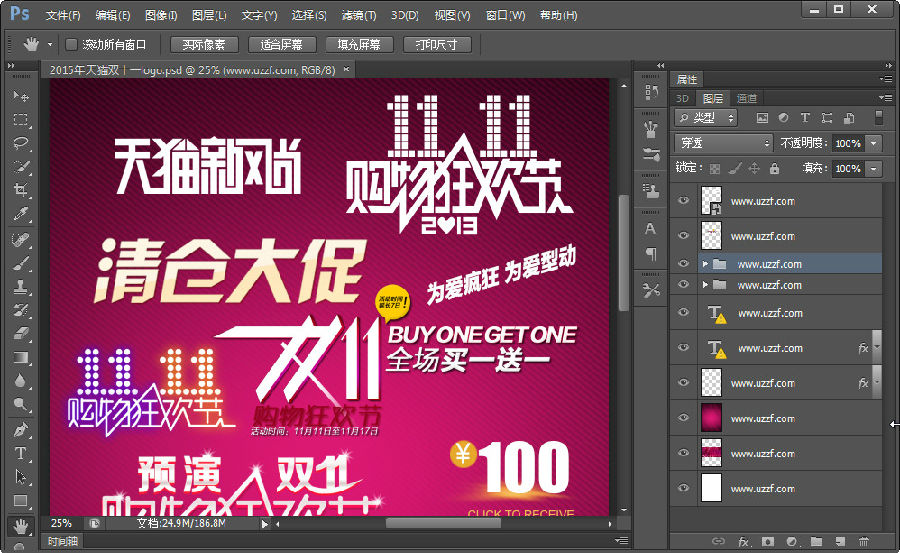This screenshot has width=900, height=553.
Task: Hide the solid white bottom layer
Action: (683, 488)
